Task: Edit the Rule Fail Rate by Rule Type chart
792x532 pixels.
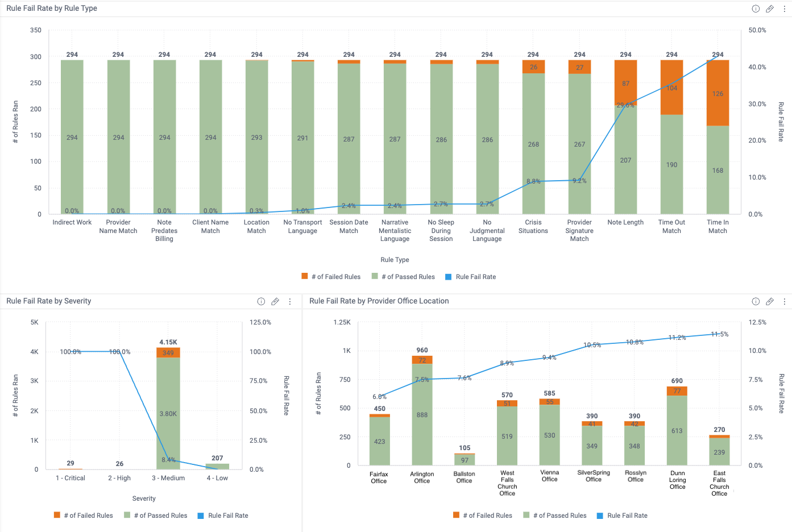Action: pyautogui.click(x=770, y=9)
